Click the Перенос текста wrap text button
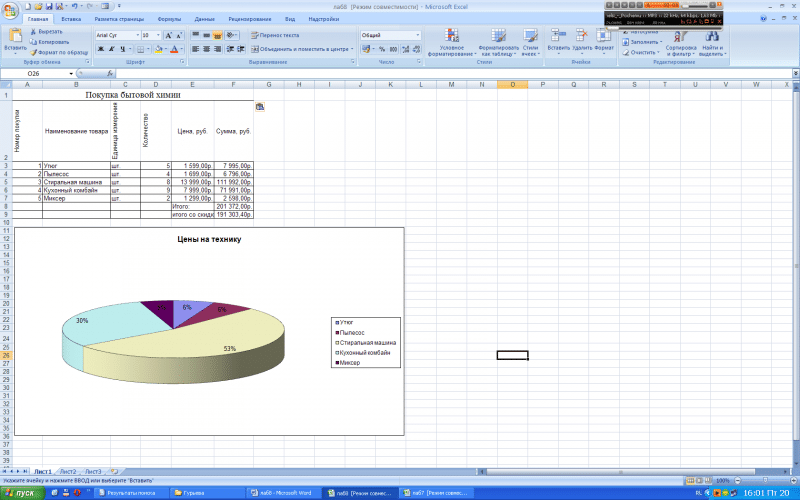This screenshot has height=500, width=800. 275,35
